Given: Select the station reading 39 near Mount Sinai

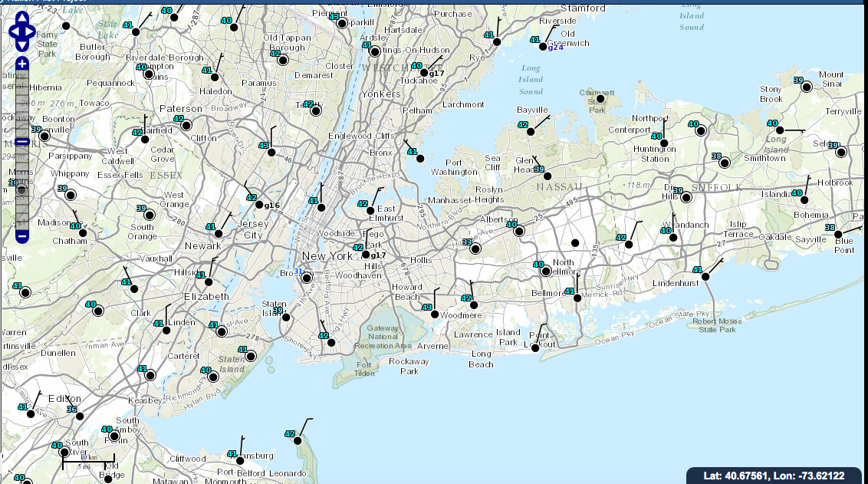Looking at the screenshot, I should pos(807,87).
